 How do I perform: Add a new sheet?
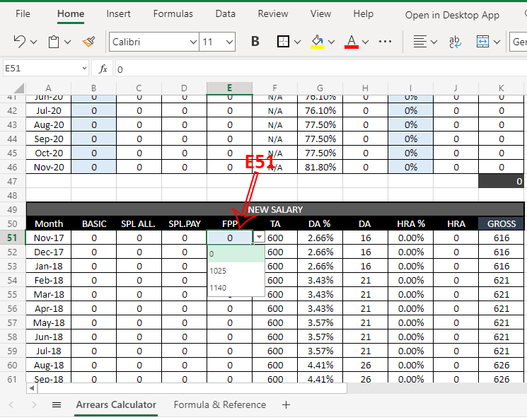[286, 405]
